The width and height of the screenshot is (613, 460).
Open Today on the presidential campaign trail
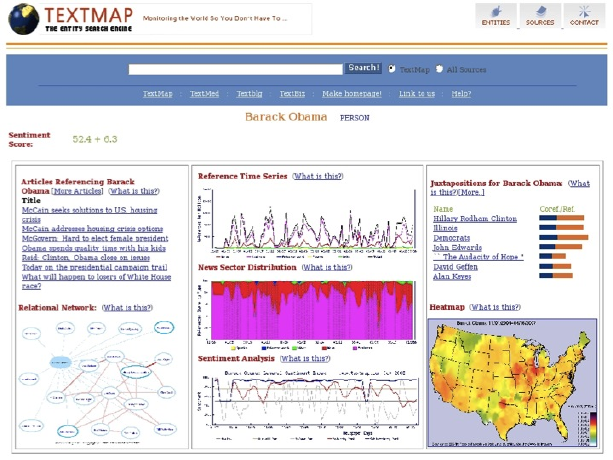[95, 267]
